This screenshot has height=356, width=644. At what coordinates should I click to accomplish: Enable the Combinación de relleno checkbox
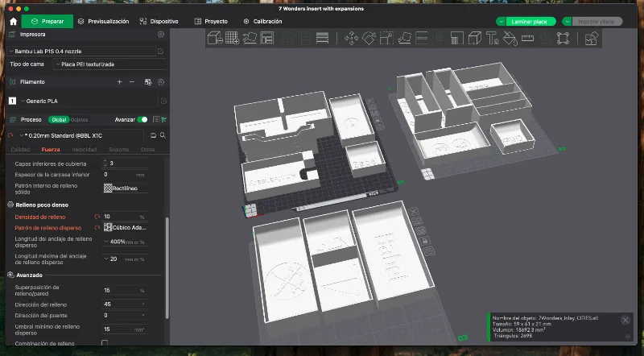(x=105, y=343)
